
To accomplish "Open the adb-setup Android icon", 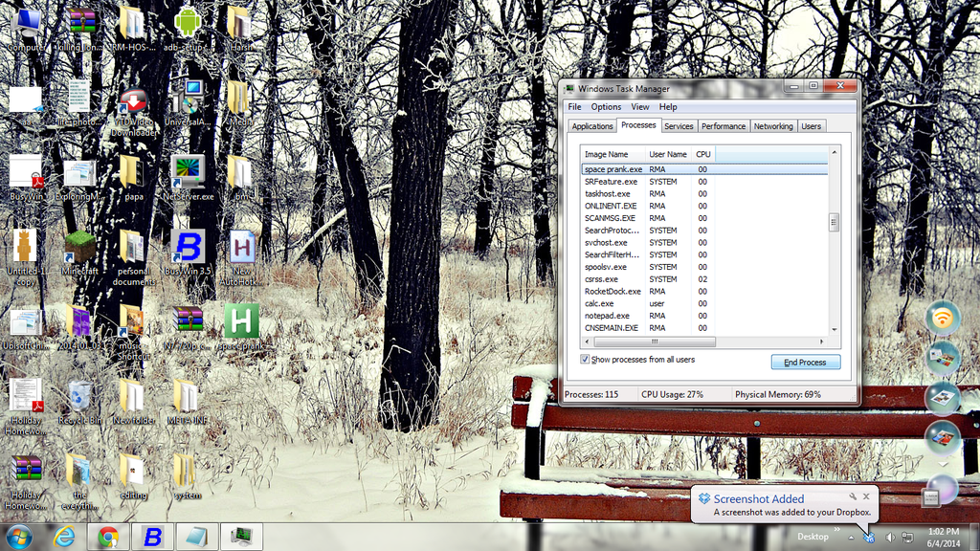I will [187, 28].
